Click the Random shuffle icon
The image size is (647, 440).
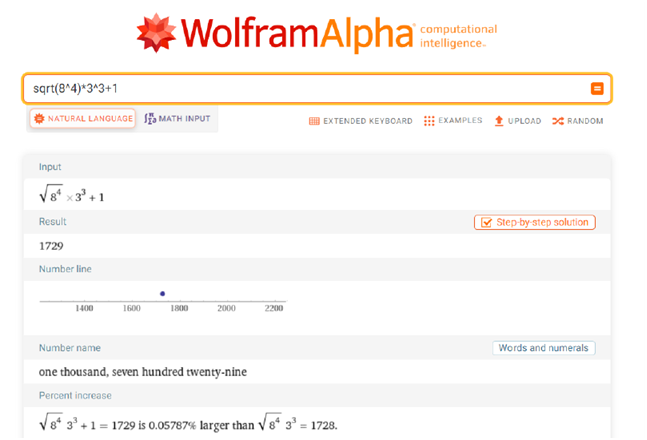(558, 121)
